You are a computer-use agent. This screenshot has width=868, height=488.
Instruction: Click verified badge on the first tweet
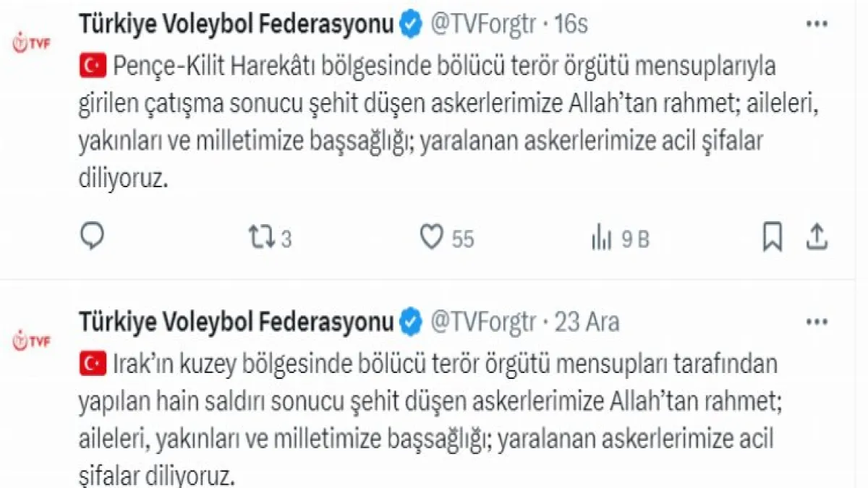pos(411,25)
